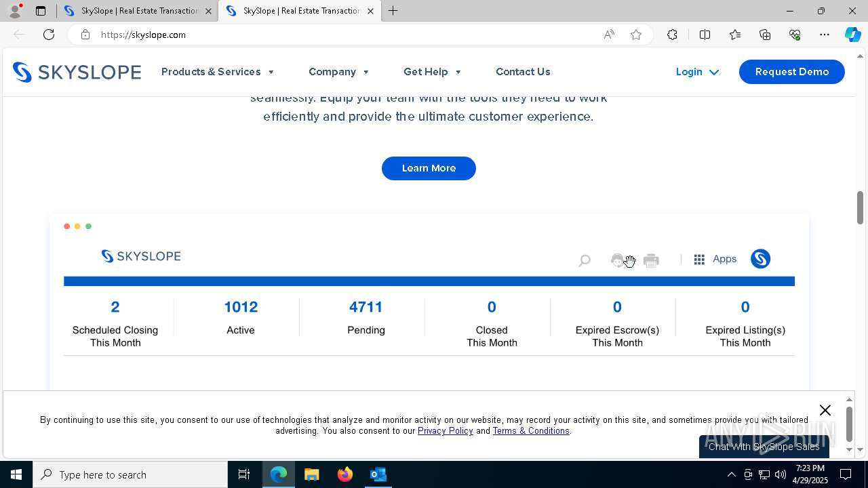Open the Privacy Policy link

(446, 431)
